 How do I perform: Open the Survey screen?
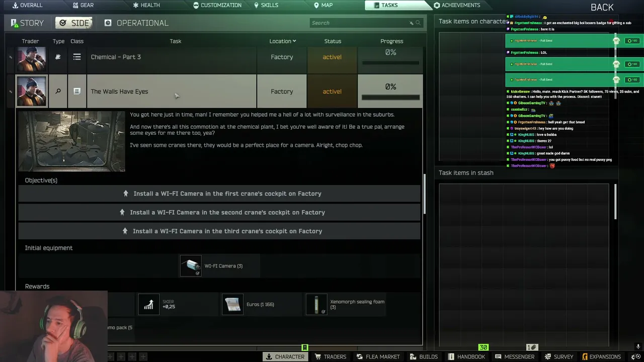pyautogui.click(x=558, y=356)
